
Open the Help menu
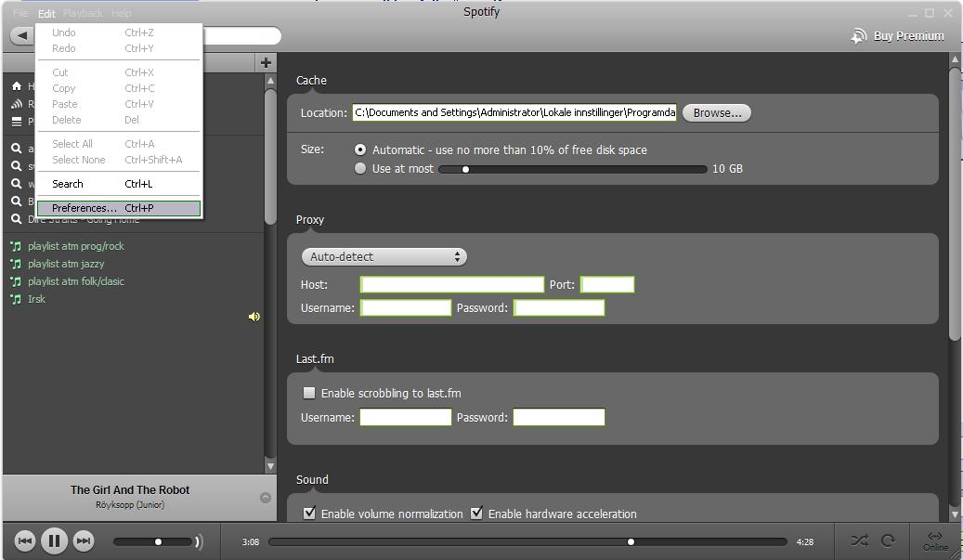pyautogui.click(x=122, y=13)
